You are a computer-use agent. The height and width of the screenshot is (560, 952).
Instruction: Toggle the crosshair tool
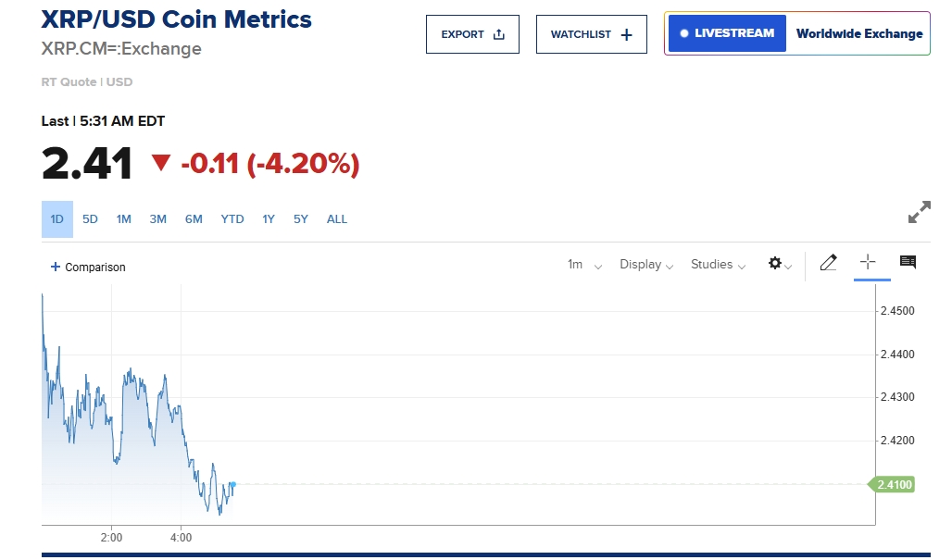(x=868, y=263)
